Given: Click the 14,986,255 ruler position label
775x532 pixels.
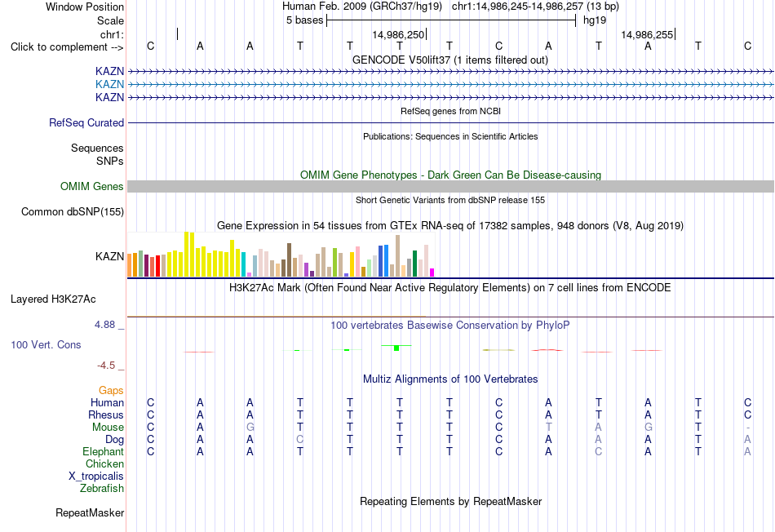Looking at the screenshot, I should point(647,34).
